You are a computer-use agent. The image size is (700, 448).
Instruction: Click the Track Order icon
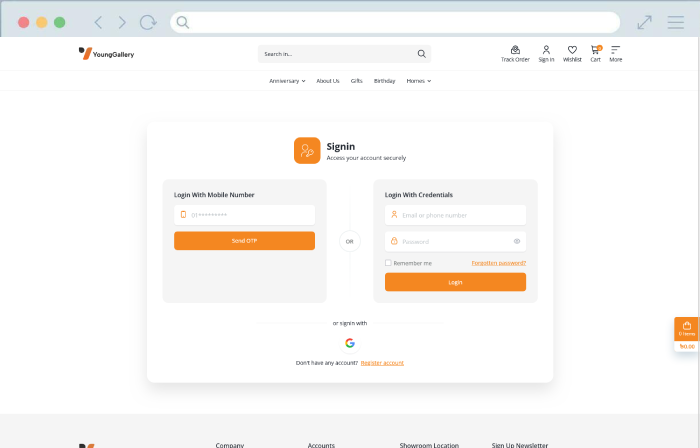coord(515,49)
